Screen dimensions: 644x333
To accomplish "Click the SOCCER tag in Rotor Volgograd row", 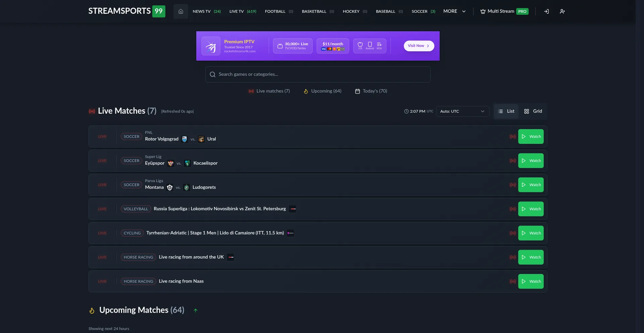I will [x=131, y=136].
